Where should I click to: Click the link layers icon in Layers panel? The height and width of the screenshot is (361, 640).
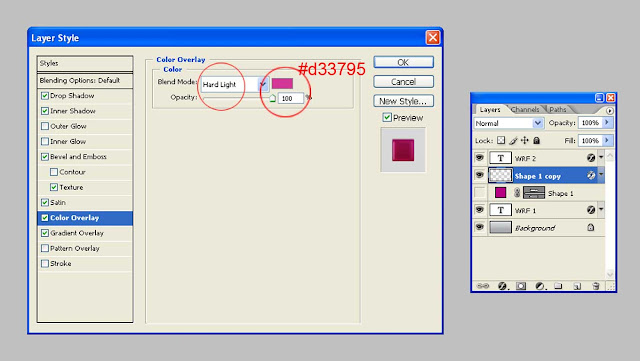(x=483, y=286)
